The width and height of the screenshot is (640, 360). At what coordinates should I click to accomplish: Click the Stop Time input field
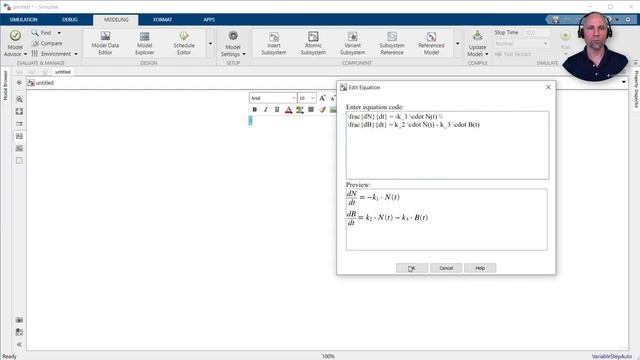[x=537, y=32]
